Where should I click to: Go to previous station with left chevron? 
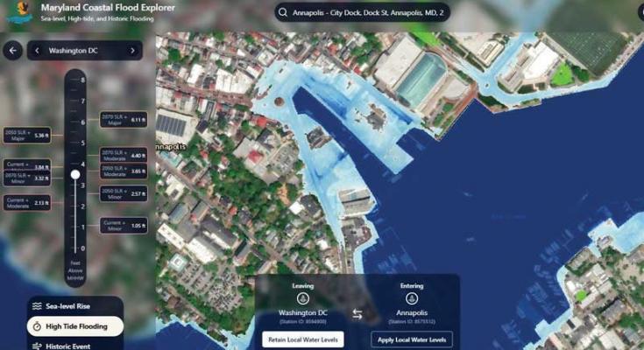(37, 51)
